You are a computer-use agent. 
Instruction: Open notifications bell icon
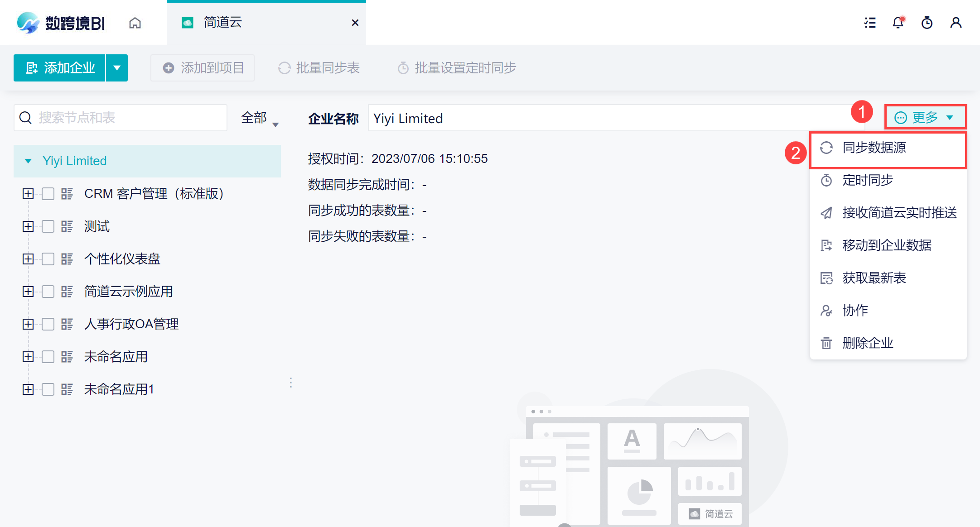point(898,23)
